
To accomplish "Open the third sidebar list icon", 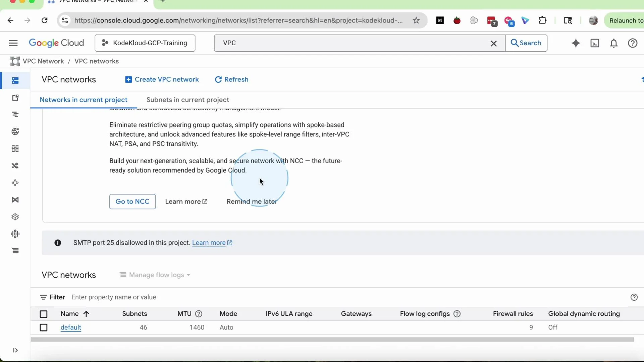I will (15, 114).
